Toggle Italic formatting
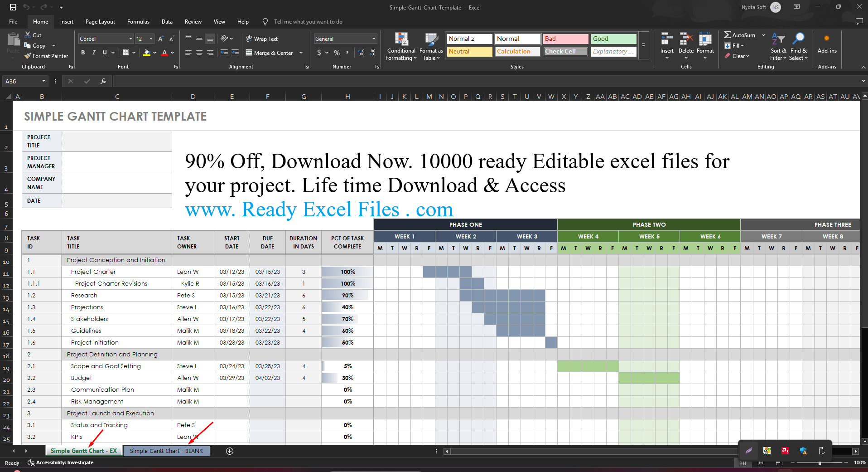The height and width of the screenshot is (472, 868). [94, 53]
